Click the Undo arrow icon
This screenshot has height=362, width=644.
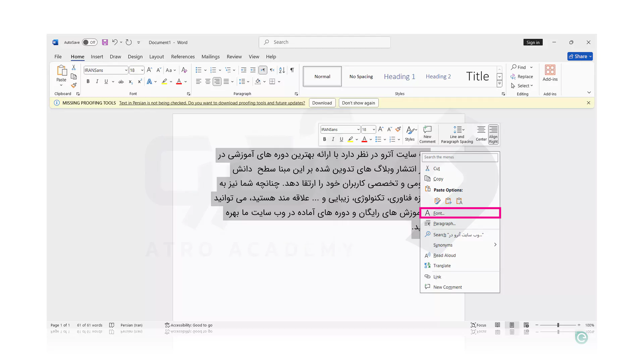(x=115, y=42)
